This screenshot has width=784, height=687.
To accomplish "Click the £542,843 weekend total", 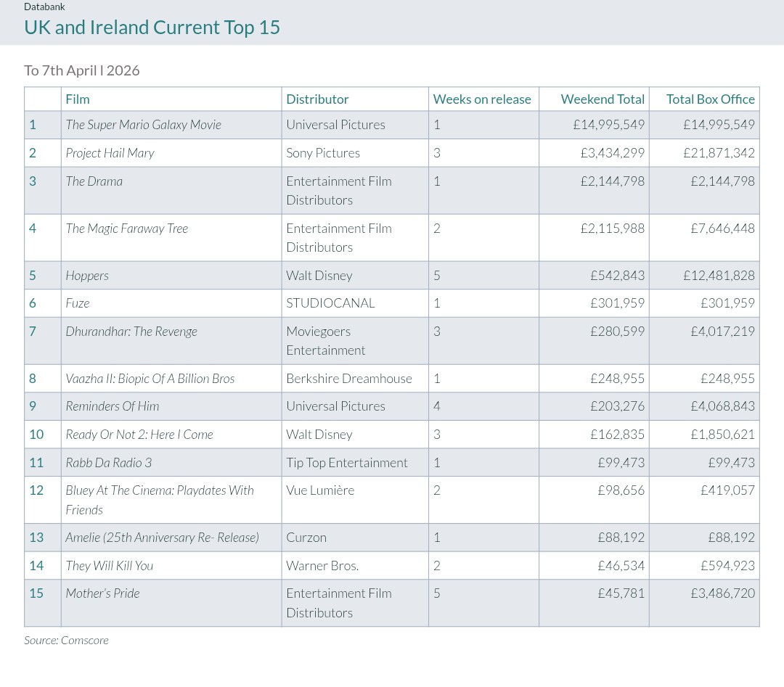I will (618, 276).
